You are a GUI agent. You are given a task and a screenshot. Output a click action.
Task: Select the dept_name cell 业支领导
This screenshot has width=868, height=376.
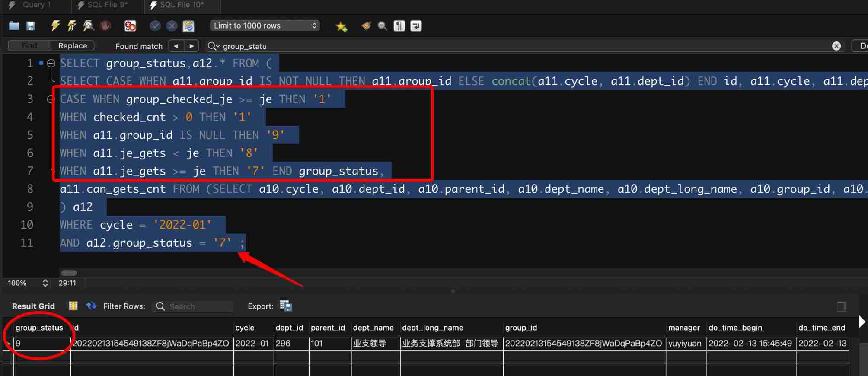[376, 343]
